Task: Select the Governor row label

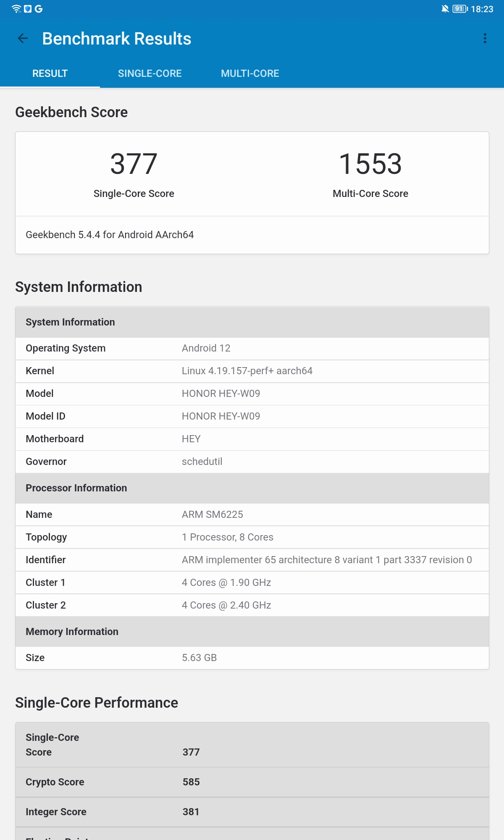Action: pyautogui.click(x=46, y=462)
